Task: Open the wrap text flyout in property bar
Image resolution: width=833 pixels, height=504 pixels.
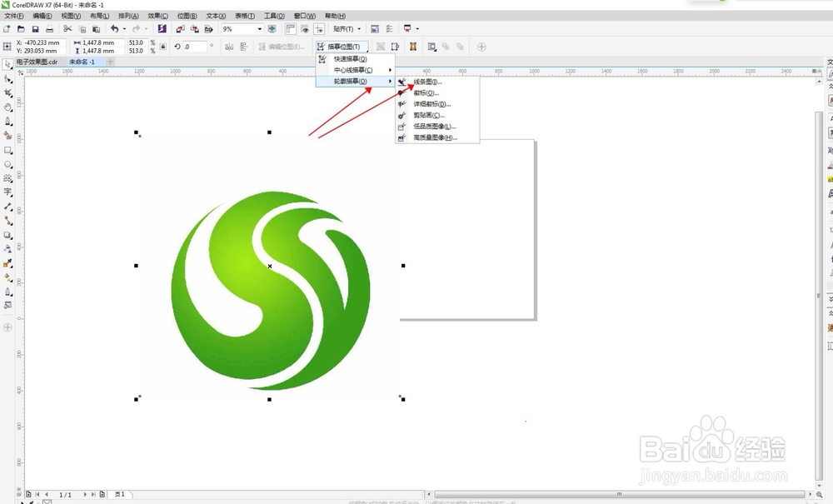Action: (431, 47)
